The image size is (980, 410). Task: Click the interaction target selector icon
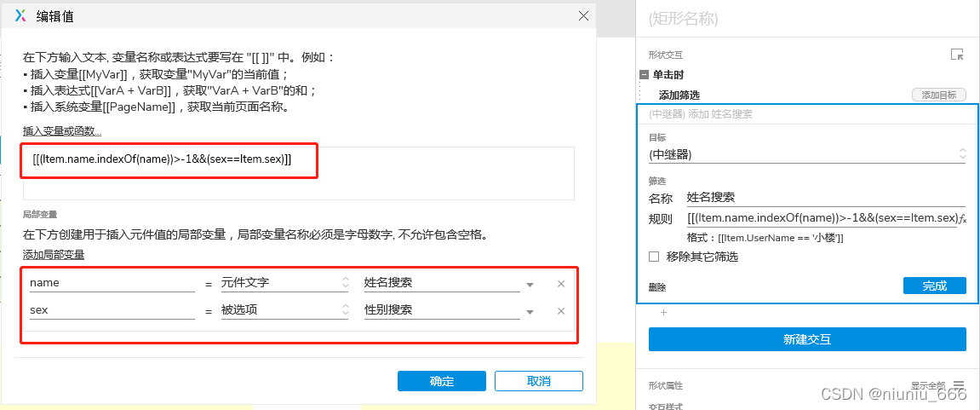click(957, 55)
